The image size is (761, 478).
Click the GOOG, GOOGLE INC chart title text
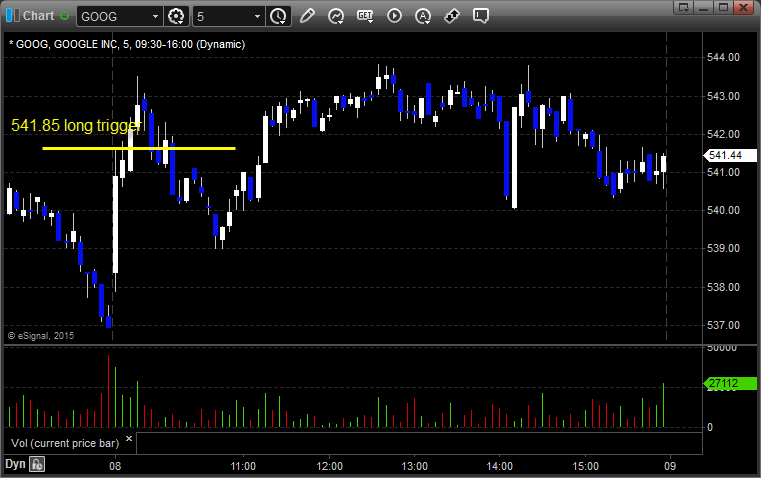127,44
